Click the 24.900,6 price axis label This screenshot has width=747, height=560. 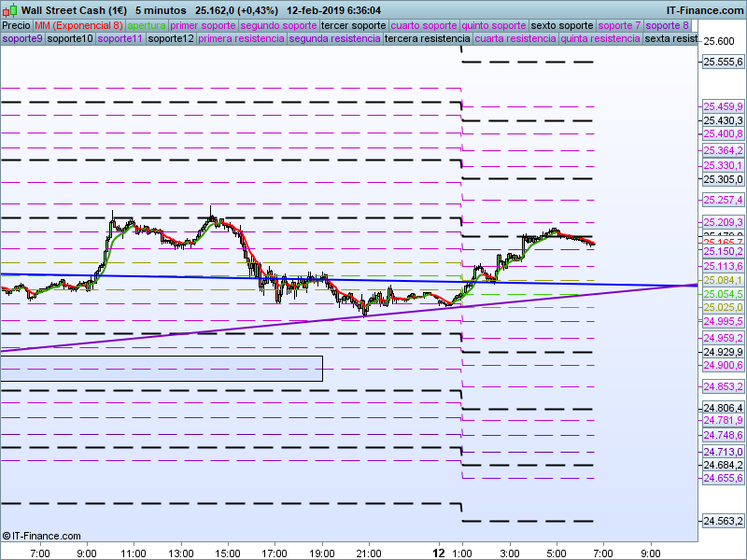pyautogui.click(x=723, y=365)
